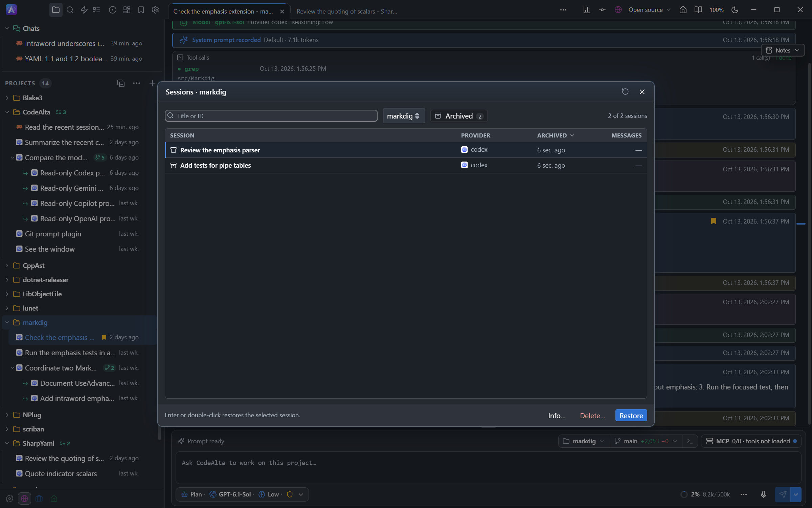Click the MCP tools not loaded status
This screenshot has height=508, width=812.
pyautogui.click(x=751, y=441)
